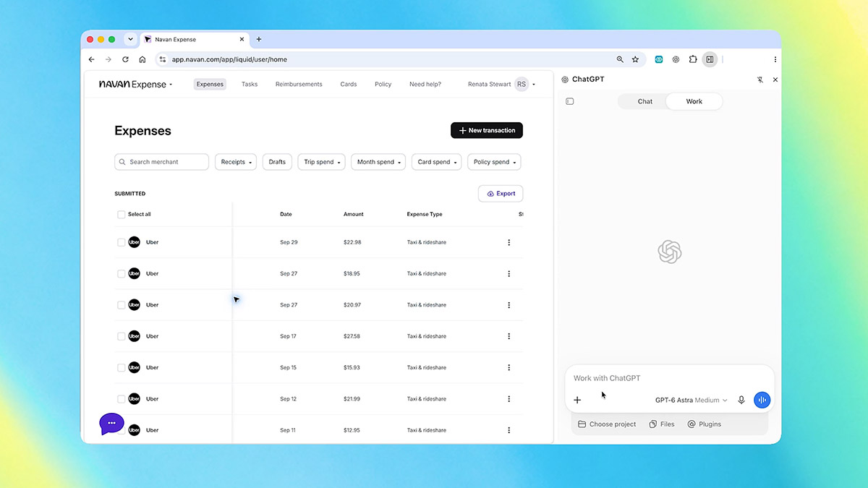Click the Export button

tap(501, 194)
